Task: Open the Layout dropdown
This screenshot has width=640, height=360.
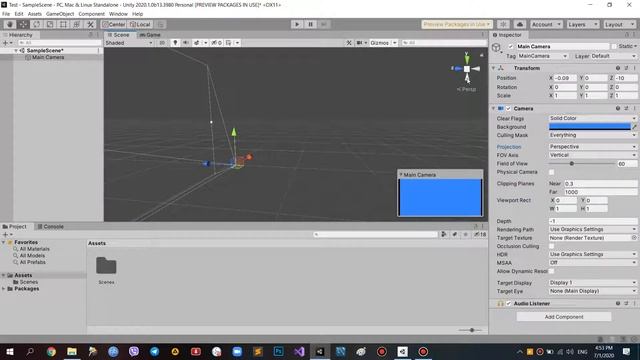Action: (x=619, y=24)
